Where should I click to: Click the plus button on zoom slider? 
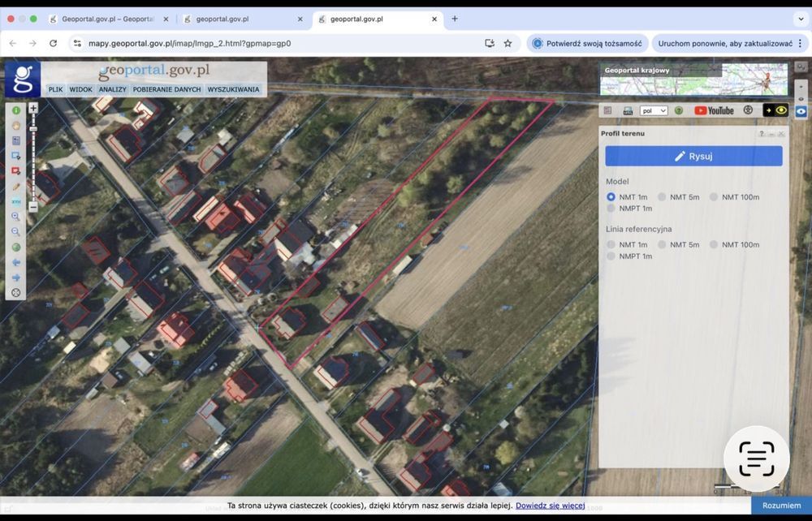(x=33, y=108)
